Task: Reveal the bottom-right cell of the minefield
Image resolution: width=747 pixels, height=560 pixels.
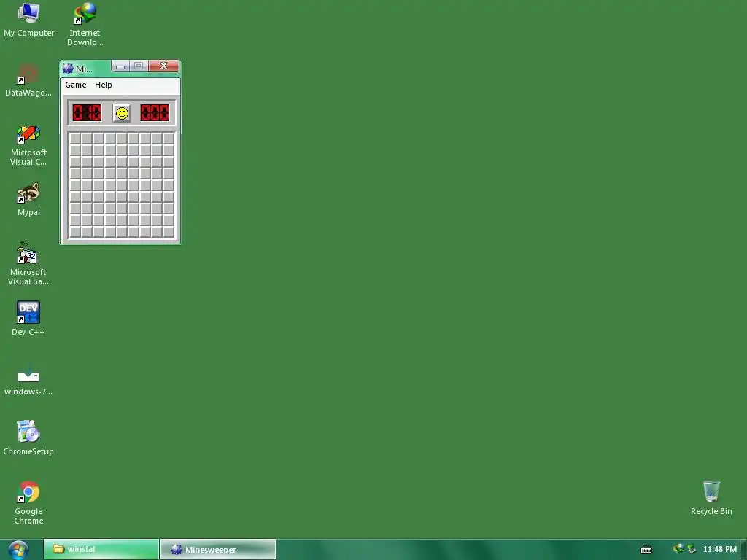Action: pos(169,232)
